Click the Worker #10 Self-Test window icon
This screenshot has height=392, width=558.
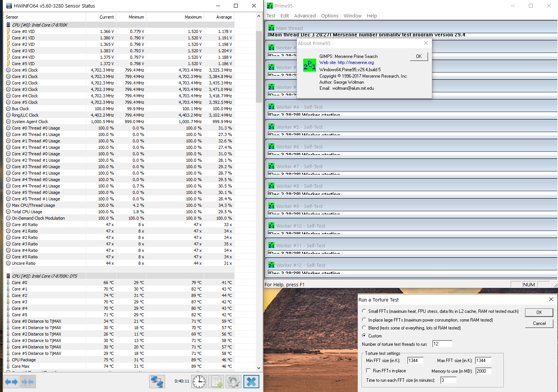click(x=271, y=226)
